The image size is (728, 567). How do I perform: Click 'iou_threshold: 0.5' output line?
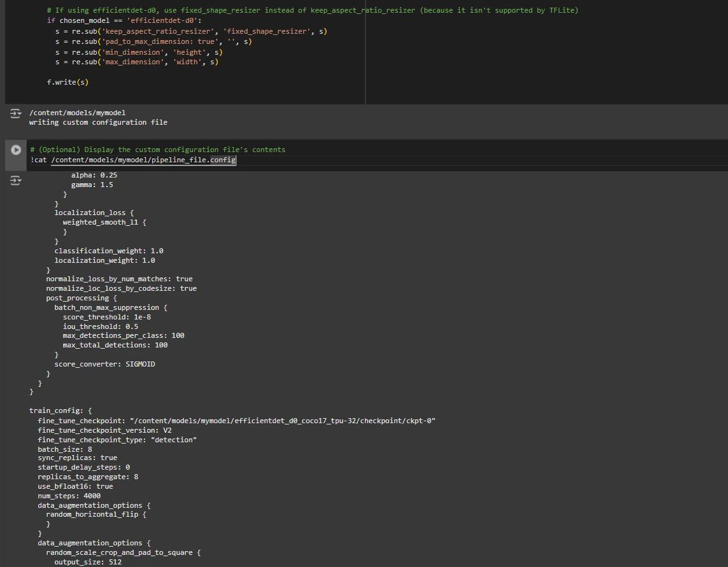coord(100,326)
